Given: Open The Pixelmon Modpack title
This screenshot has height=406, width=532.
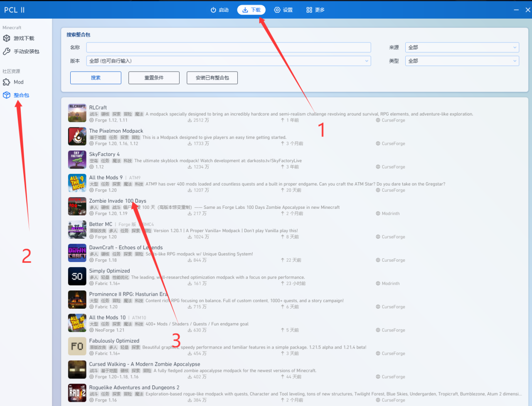Looking at the screenshot, I should point(116,131).
